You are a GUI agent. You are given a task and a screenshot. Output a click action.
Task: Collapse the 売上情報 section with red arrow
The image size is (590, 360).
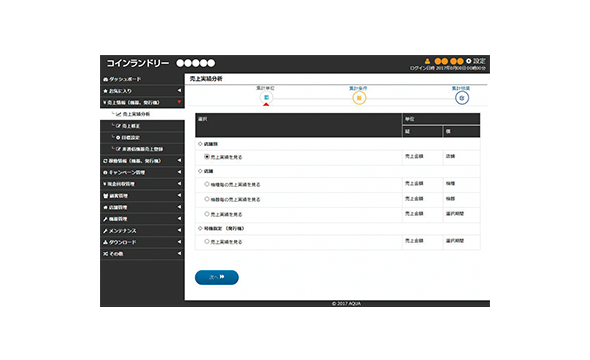click(179, 102)
